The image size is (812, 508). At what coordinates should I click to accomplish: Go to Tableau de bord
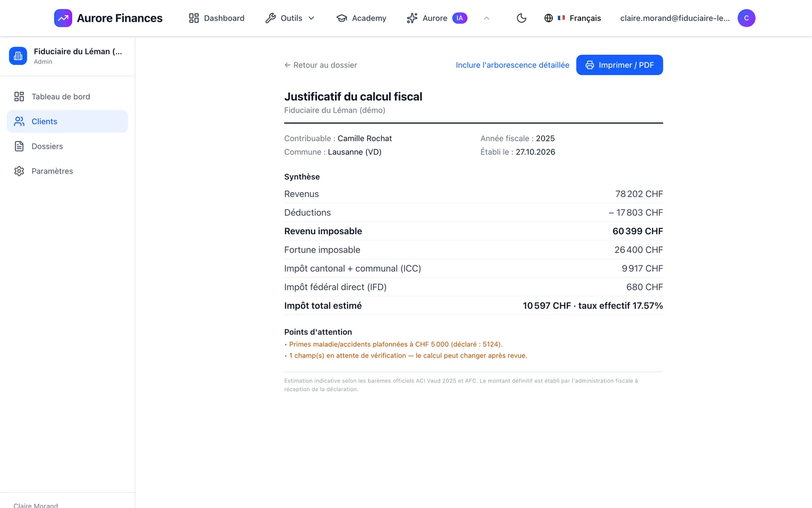click(67, 97)
